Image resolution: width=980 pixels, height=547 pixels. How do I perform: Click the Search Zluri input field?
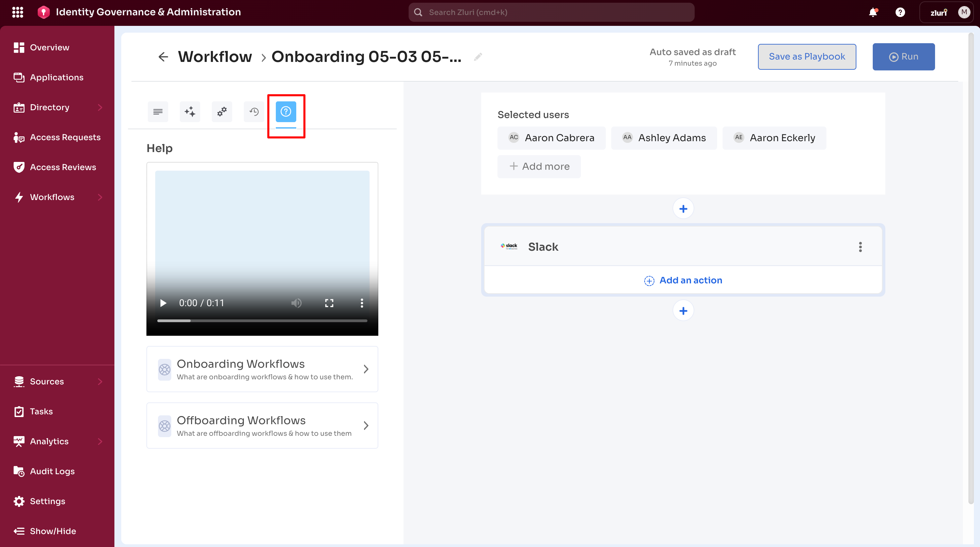(x=551, y=13)
